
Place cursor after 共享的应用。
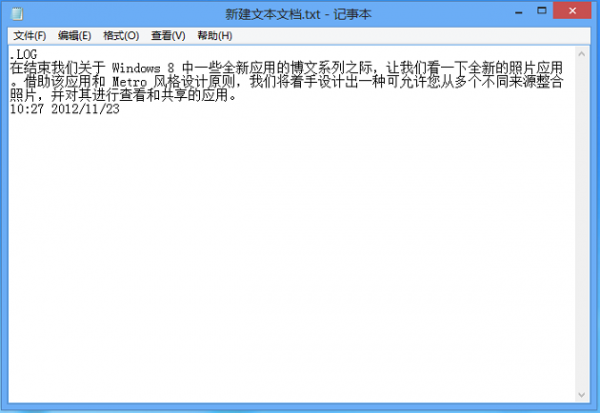[x=238, y=96]
